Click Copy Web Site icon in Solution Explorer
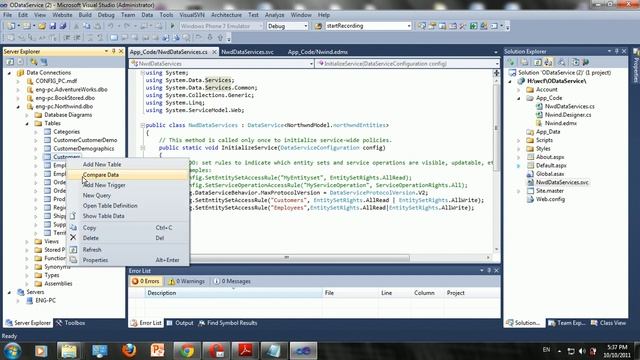 click(x=575, y=62)
